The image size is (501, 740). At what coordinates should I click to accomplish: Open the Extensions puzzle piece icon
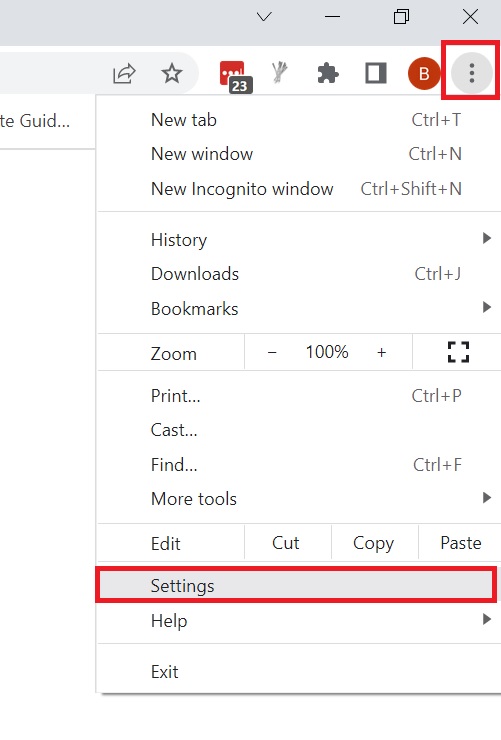(328, 74)
